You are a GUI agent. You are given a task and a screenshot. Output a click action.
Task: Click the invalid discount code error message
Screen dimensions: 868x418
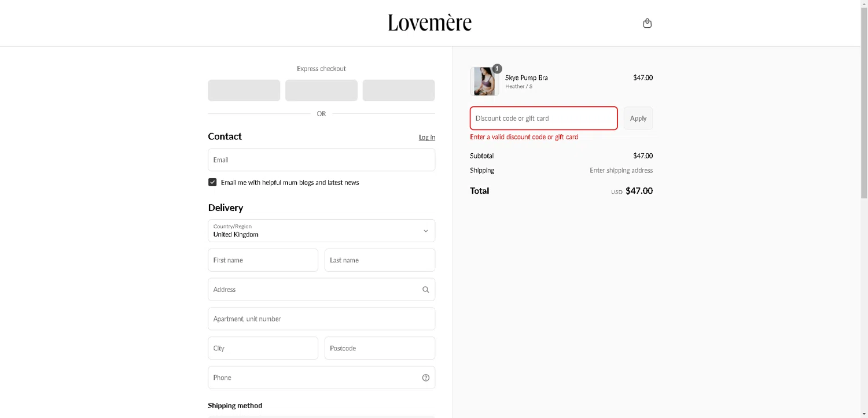[524, 137]
